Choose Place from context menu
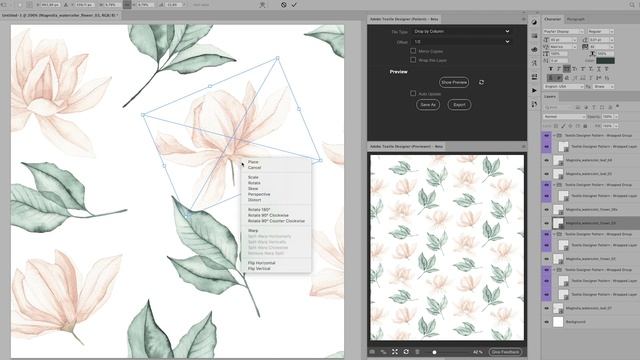 coord(253,162)
